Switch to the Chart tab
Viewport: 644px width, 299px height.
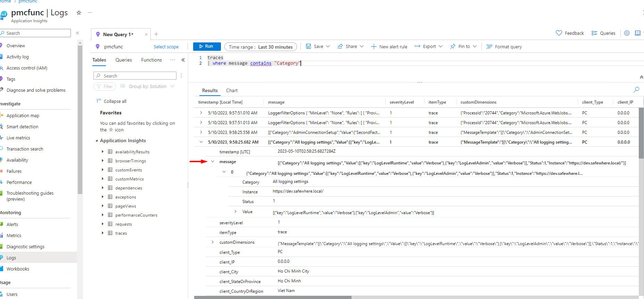tap(232, 91)
